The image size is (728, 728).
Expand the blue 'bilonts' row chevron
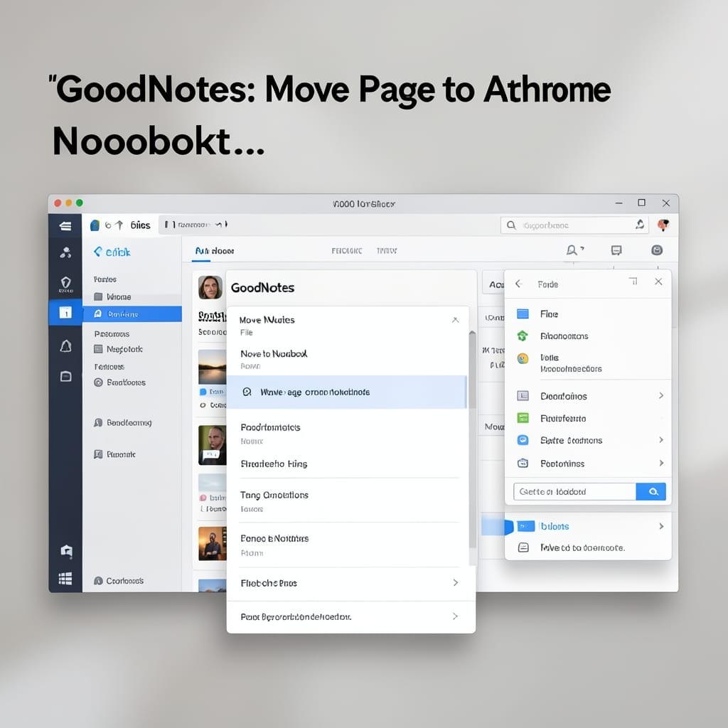661,526
